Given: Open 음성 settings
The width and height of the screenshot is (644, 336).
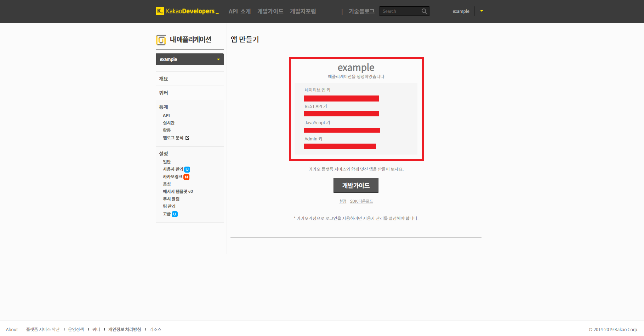Looking at the screenshot, I should tap(167, 184).
